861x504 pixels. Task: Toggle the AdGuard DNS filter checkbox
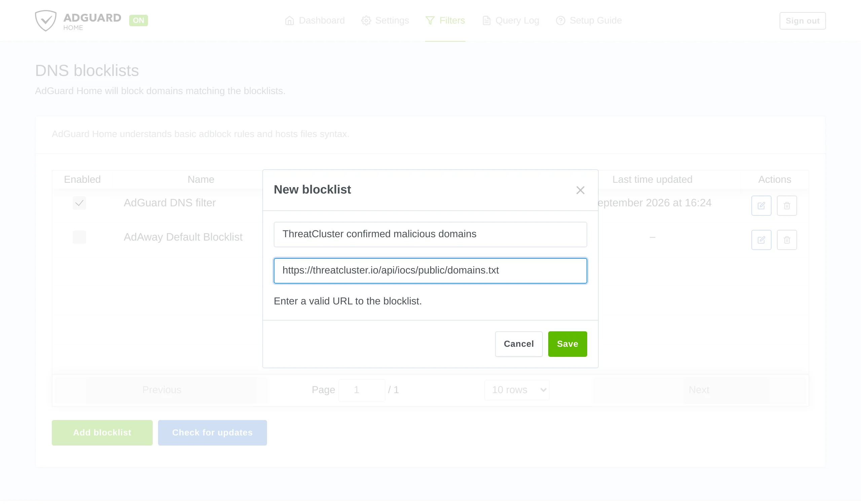pyautogui.click(x=79, y=203)
